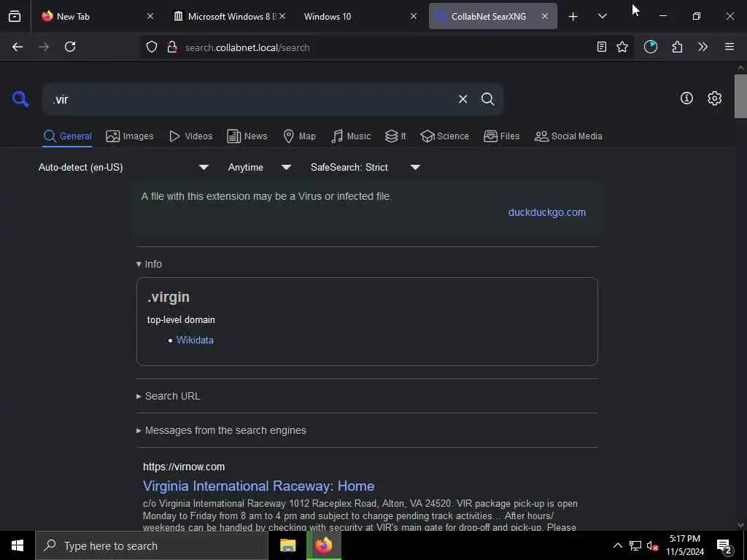
Task: Close the Windows 10 tab
Action: coord(414,16)
